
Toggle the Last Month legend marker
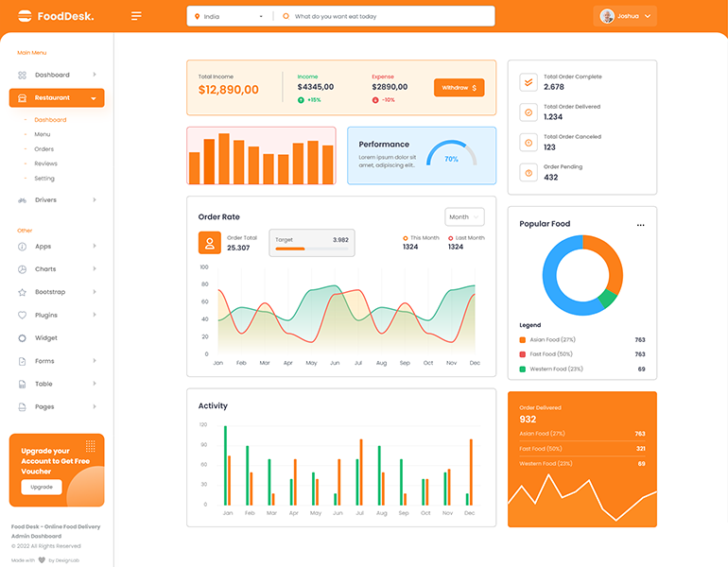(451, 238)
